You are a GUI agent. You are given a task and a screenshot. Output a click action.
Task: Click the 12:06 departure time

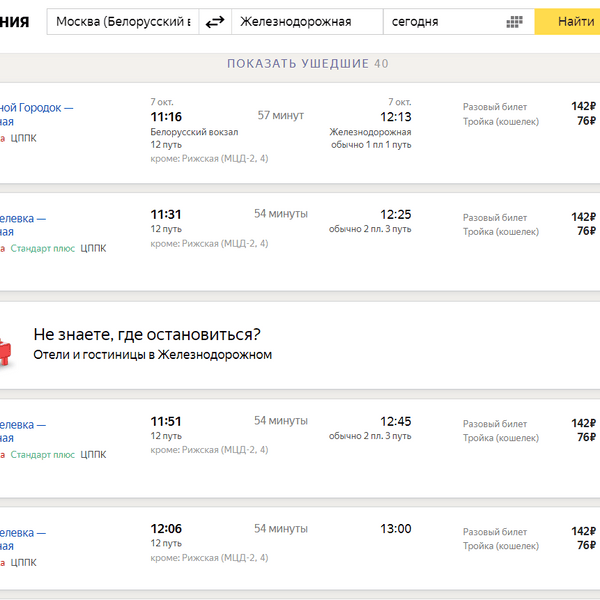(x=166, y=529)
